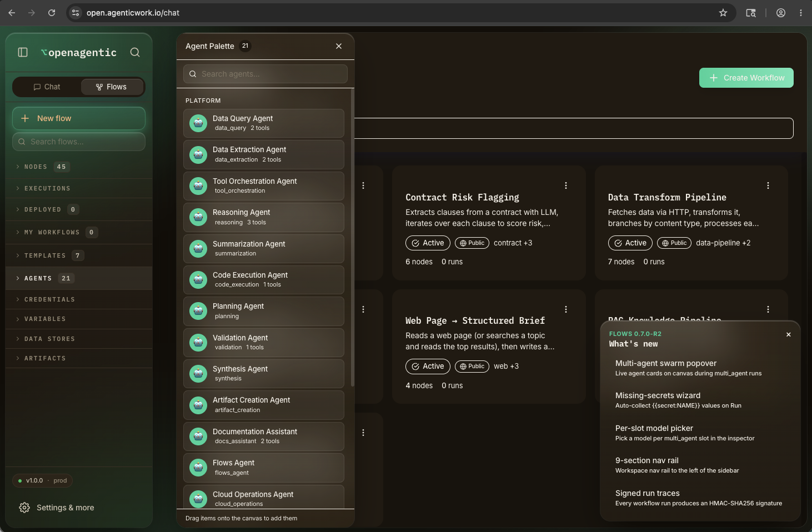
Task: Click Public badge on Data Transform Pipeline
Action: point(674,243)
